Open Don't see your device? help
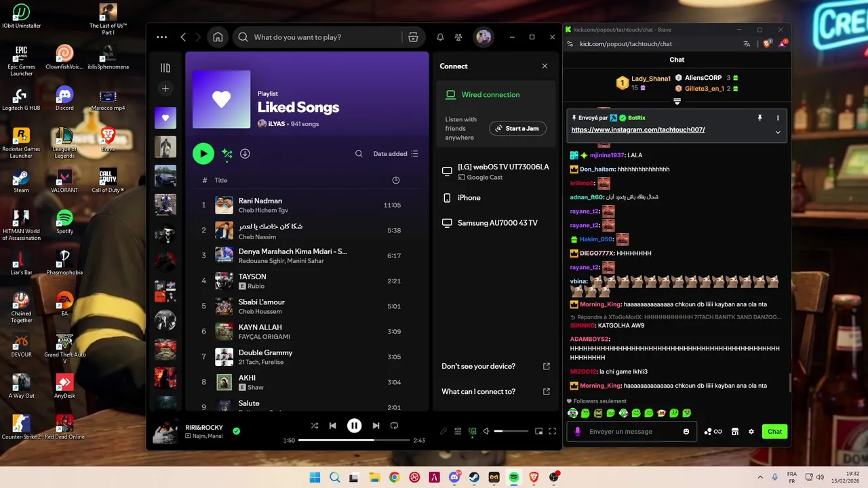The image size is (868, 488). [496, 366]
